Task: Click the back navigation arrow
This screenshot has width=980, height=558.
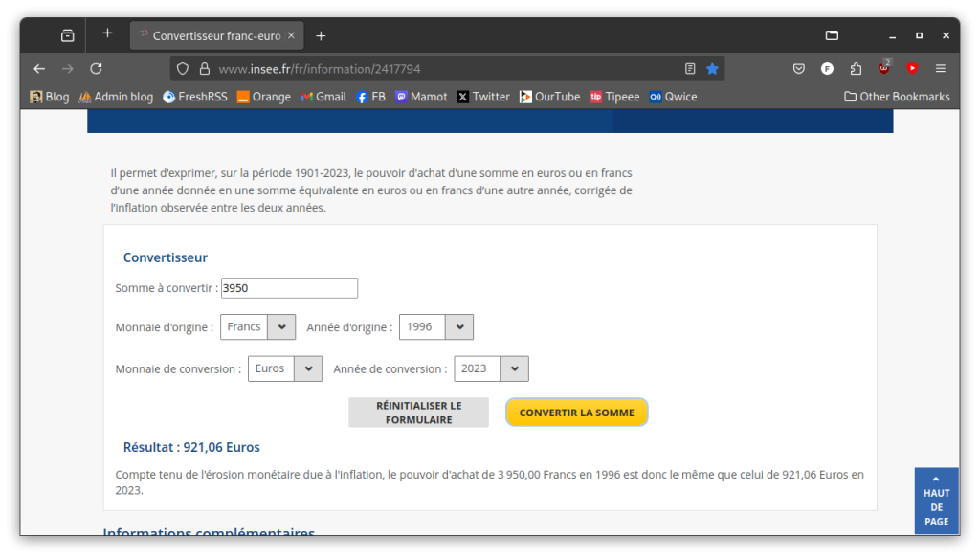Action: pyautogui.click(x=39, y=69)
